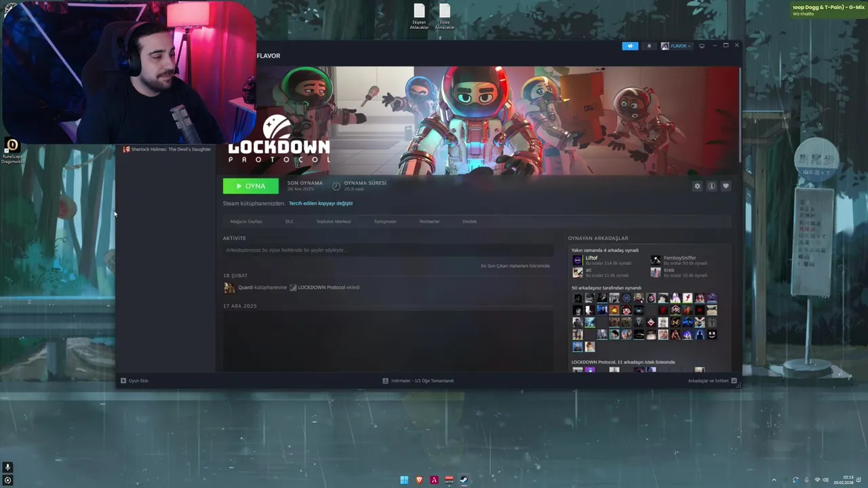
Task: Show hidden system tray icons chevron
Action: coord(774,480)
